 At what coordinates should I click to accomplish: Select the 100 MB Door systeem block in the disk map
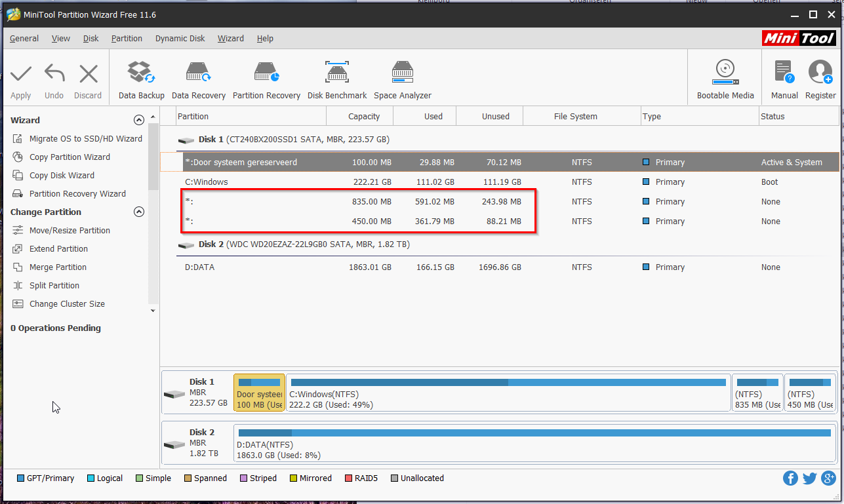pos(259,393)
